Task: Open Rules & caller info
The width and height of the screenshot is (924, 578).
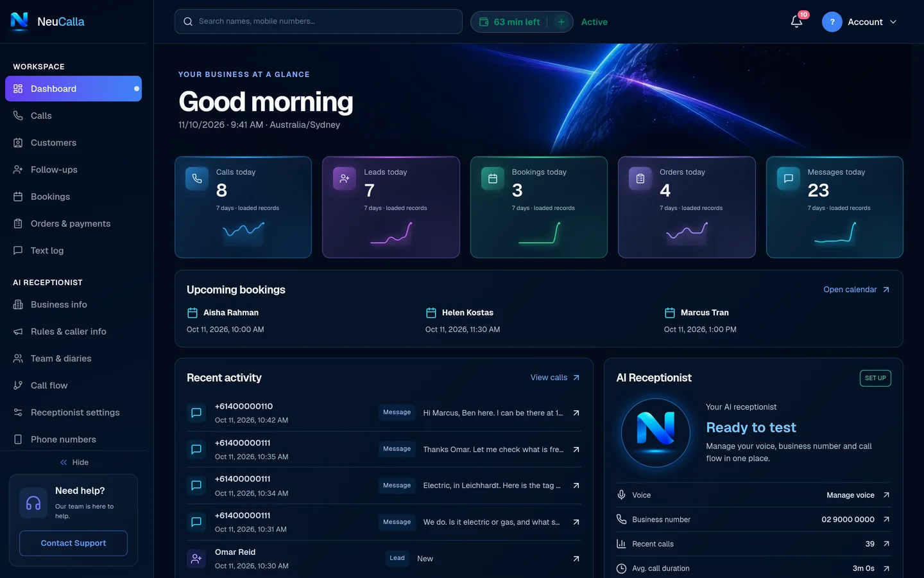Action: pyautogui.click(x=73, y=331)
